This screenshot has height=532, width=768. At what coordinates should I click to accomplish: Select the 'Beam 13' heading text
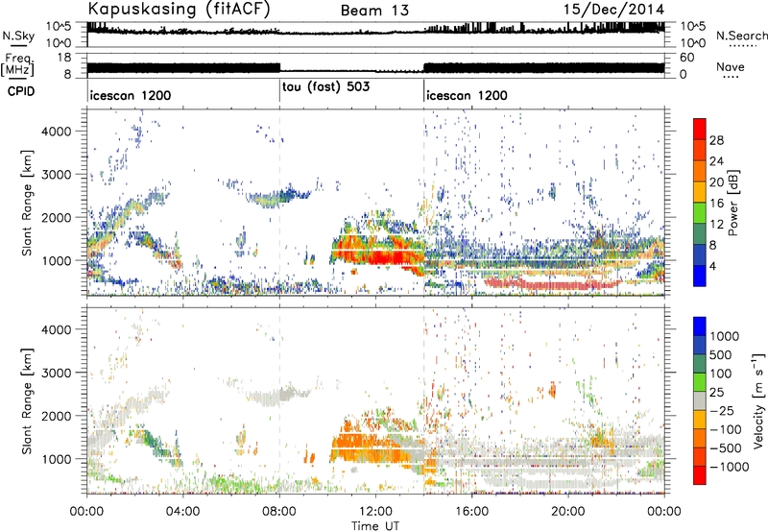click(x=374, y=11)
